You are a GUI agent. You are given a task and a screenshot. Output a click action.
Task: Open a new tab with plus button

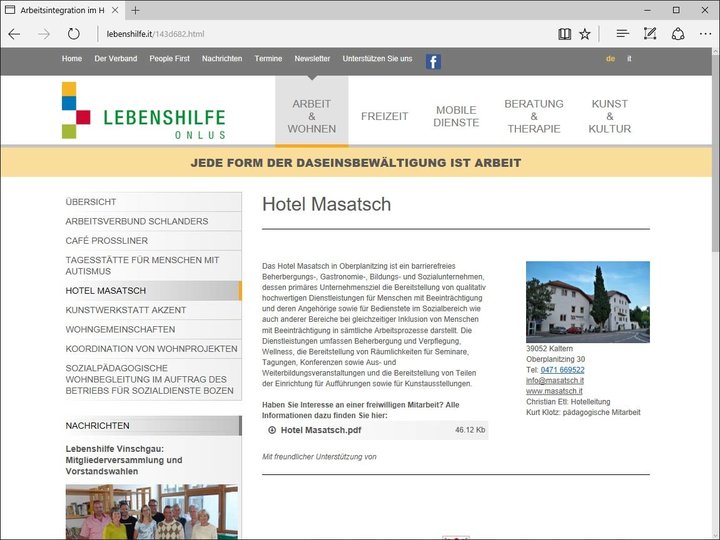[135, 10]
